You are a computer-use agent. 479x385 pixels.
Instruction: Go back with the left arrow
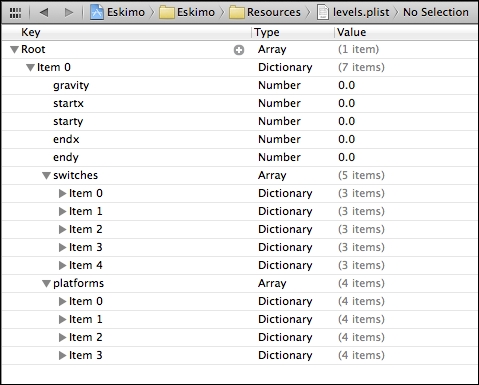point(44,12)
